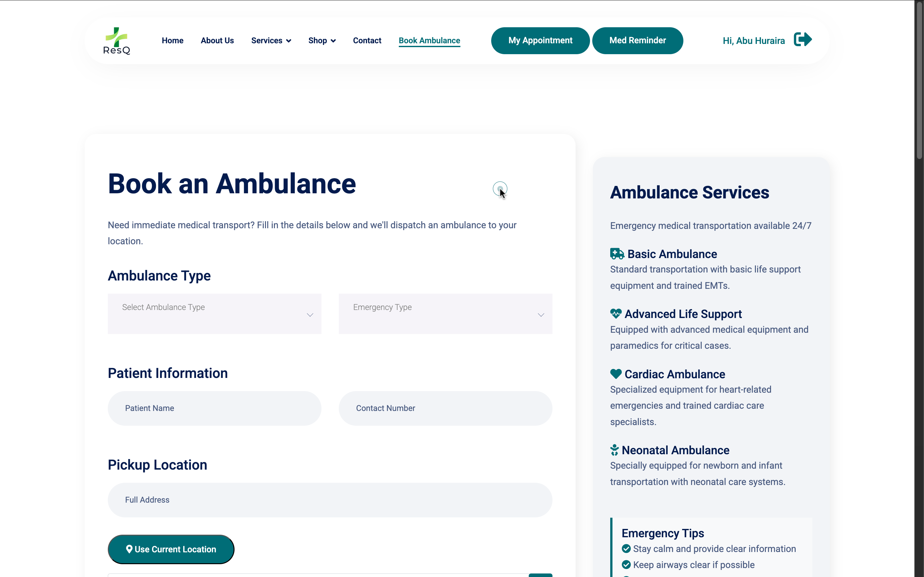Click the Neonatal Ambulance baby icon
Screen dimensions: 924x577
click(x=614, y=450)
